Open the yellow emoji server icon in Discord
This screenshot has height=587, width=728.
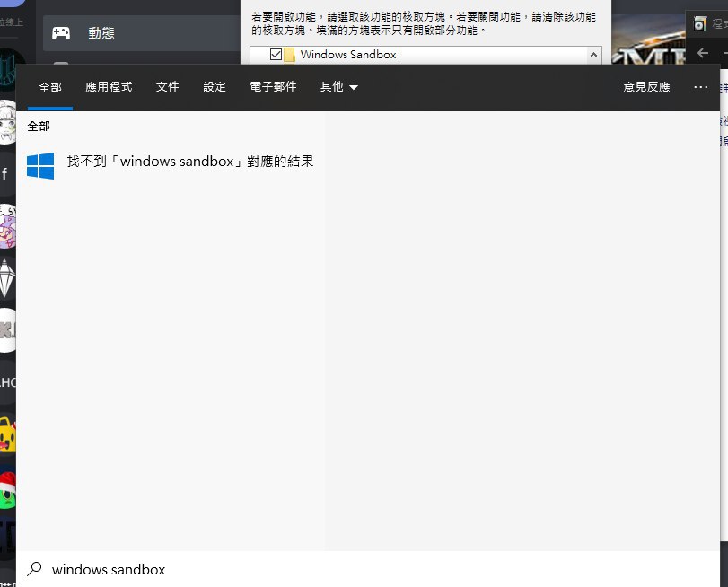pyautogui.click(x=7, y=434)
